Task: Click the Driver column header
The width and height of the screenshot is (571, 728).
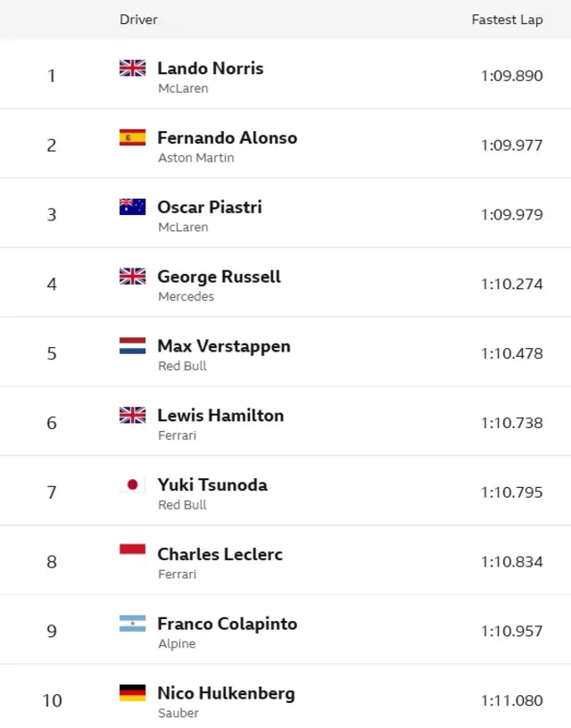Action: pyautogui.click(x=138, y=20)
